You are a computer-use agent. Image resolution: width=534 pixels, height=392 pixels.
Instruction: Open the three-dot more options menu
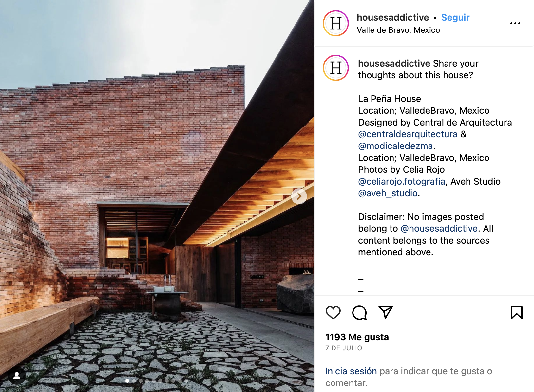(x=515, y=23)
